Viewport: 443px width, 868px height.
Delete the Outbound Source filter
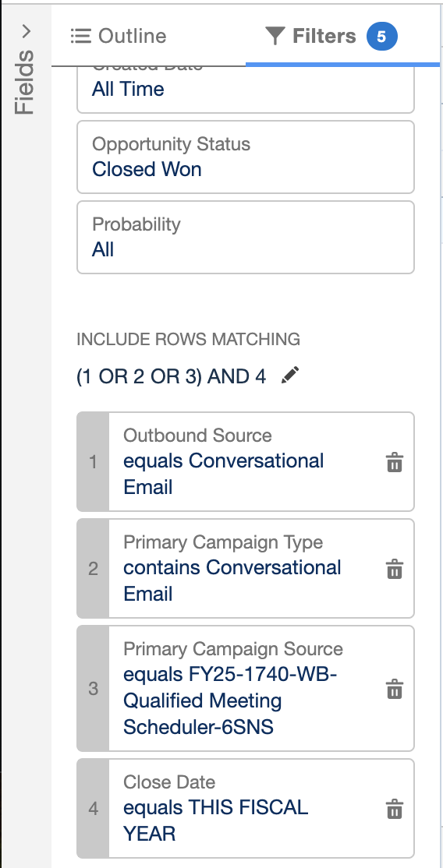(394, 462)
